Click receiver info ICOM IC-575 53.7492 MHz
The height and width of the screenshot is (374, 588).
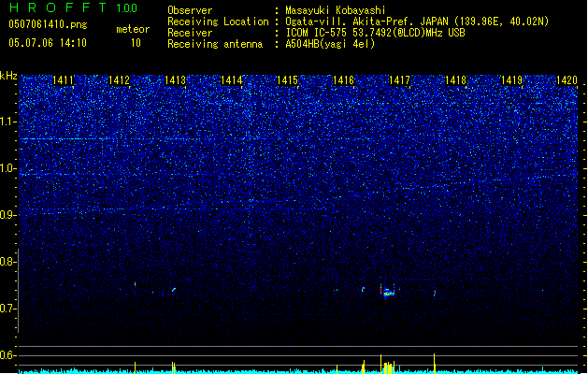[375, 33]
